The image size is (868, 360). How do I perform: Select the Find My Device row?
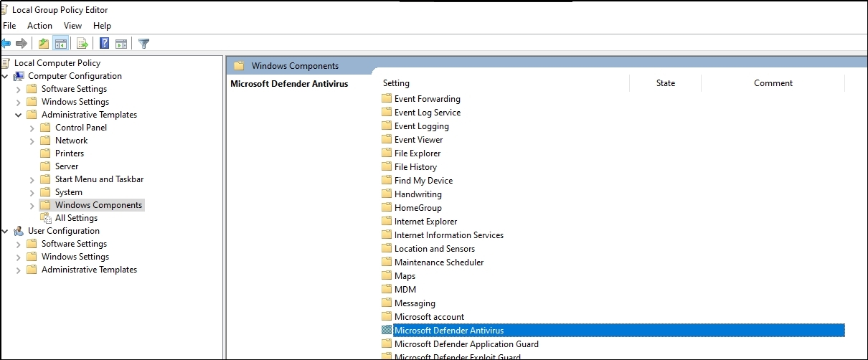pyautogui.click(x=423, y=181)
